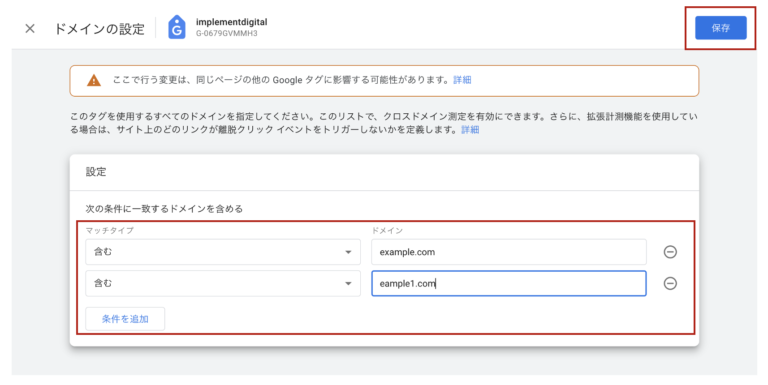Viewport: 768px width, 385px height.
Task: Open match type dropdown for eample1.com row
Action: (223, 283)
